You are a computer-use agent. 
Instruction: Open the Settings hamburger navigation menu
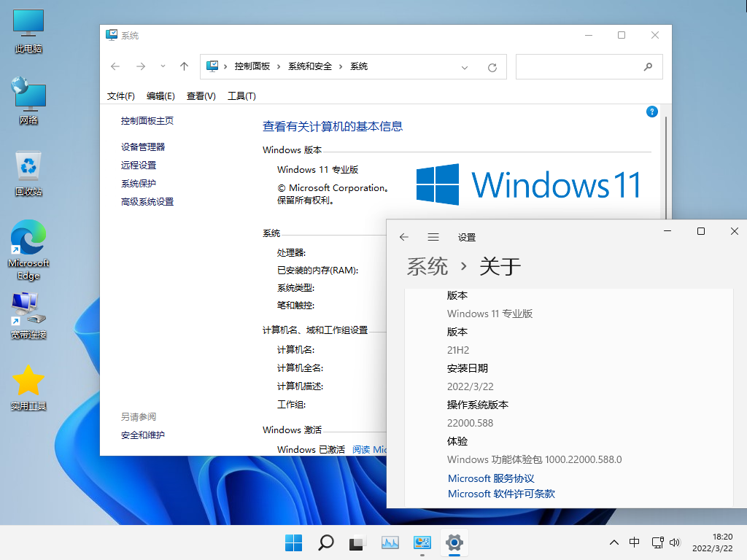pos(433,237)
